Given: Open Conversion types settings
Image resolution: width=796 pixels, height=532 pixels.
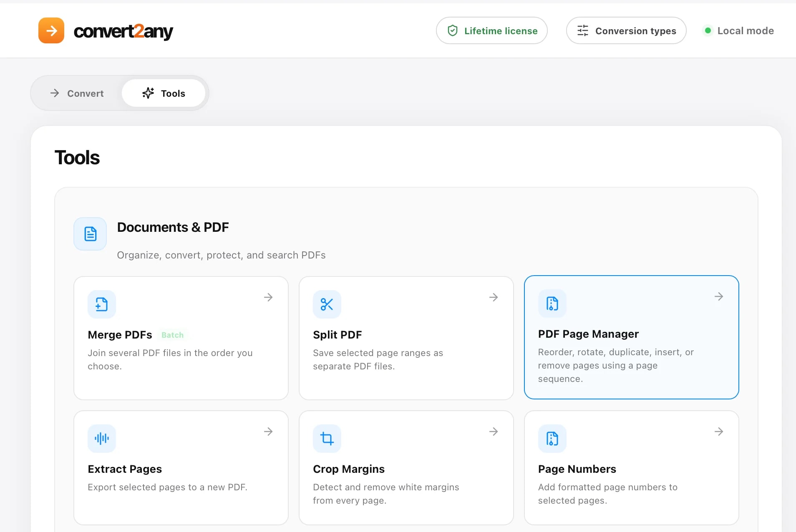Looking at the screenshot, I should (x=626, y=30).
